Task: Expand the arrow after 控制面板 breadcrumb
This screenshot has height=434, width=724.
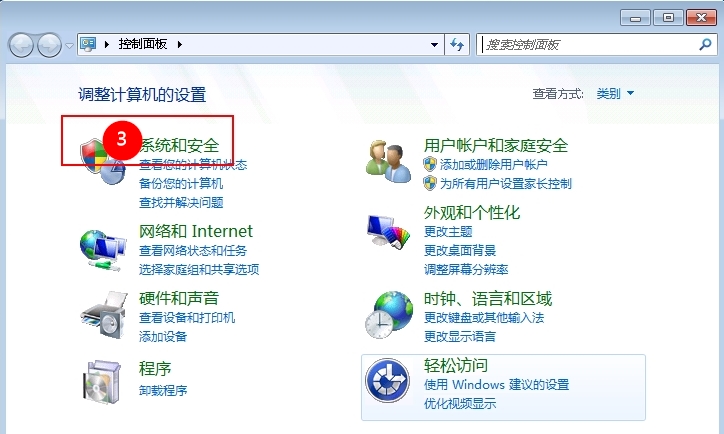Action: click(x=180, y=44)
